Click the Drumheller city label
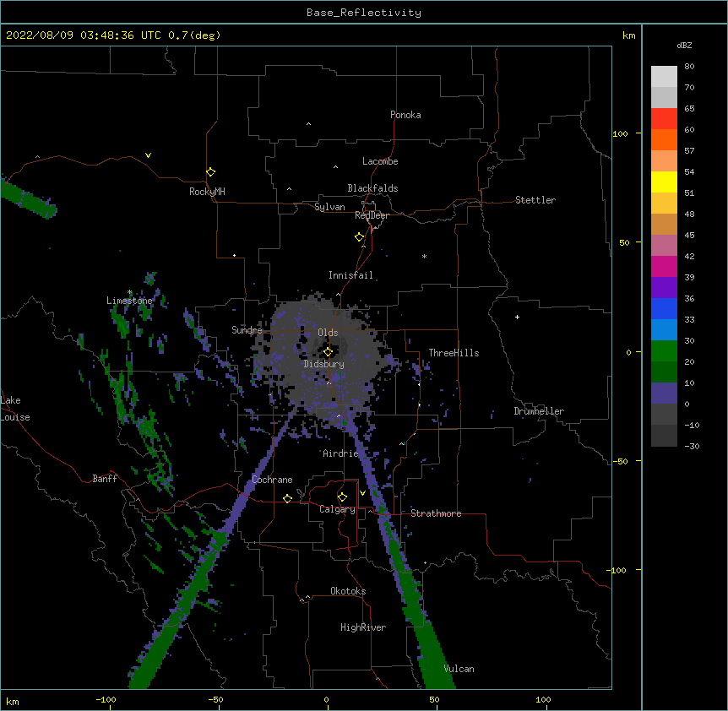 (x=539, y=411)
